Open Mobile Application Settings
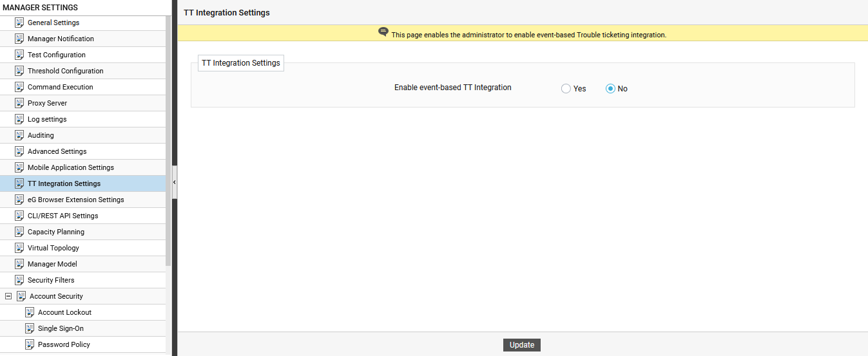The height and width of the screenshot is (356, 868). [71, 167]
